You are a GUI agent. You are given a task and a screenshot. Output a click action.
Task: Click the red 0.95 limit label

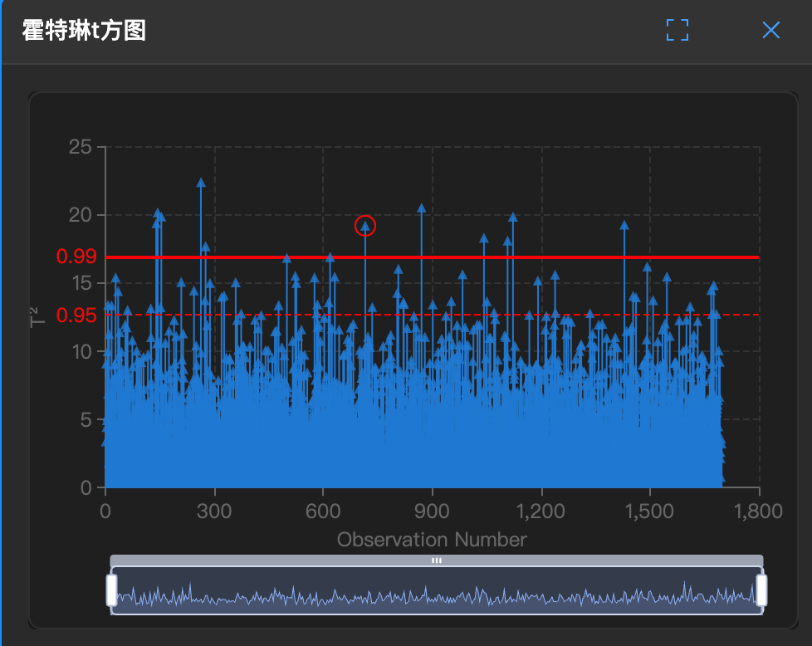(x=76, y=315)
